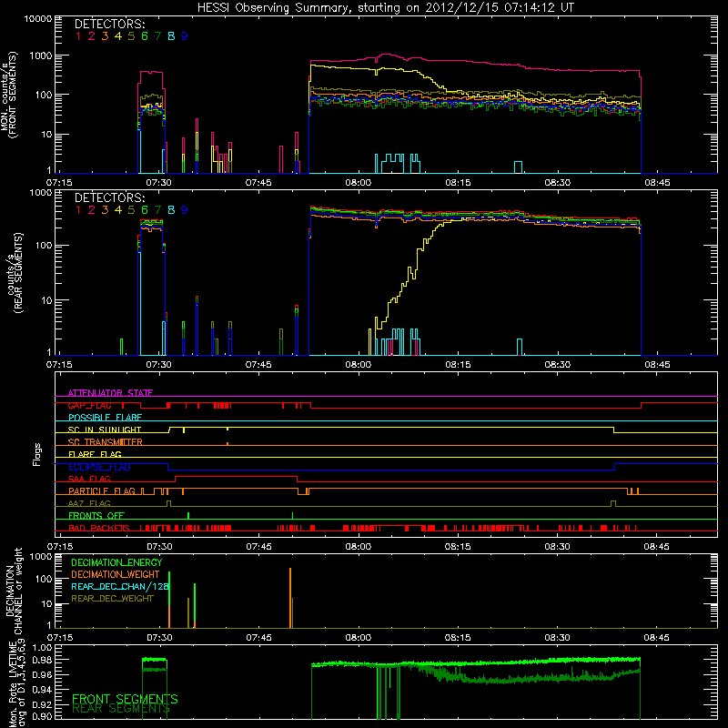Click the 0.90 tick on livetime axis
Screen dimensions: 728x728
(x=42, y=716)
